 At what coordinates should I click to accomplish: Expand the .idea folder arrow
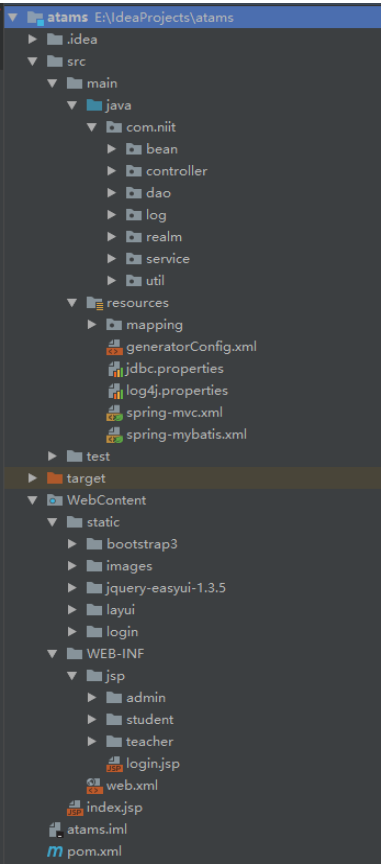[x=33, y=39]
